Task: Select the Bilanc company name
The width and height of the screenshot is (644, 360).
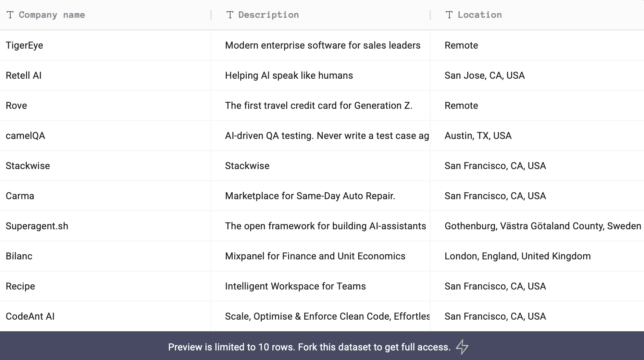Action: pos(19,256)
